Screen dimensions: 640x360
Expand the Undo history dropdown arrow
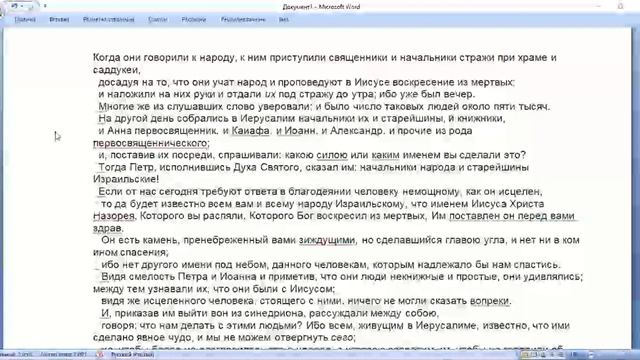[22, 6]
